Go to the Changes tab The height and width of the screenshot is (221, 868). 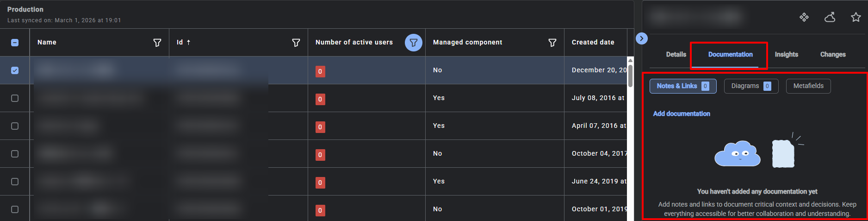pyautogui.click(x=833, y=55)
